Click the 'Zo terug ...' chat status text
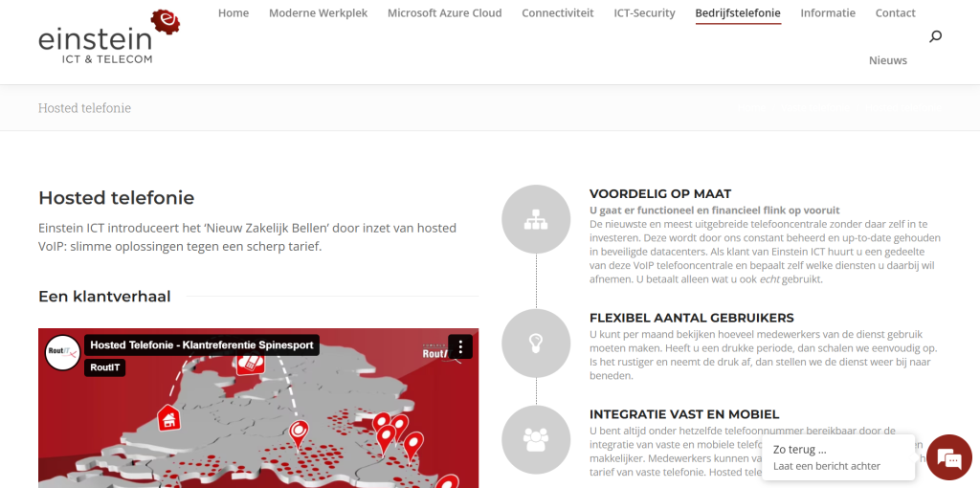Screen dimensions: 980x488 [799, 450]
